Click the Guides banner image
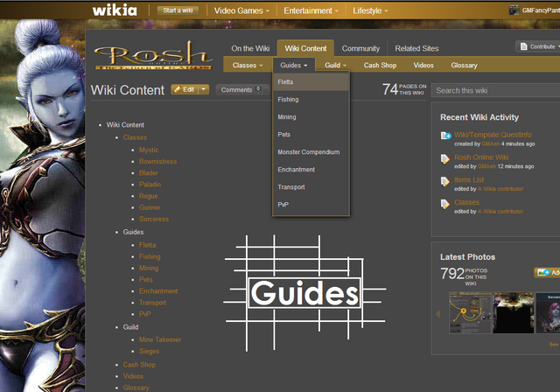 pos(304,293)
